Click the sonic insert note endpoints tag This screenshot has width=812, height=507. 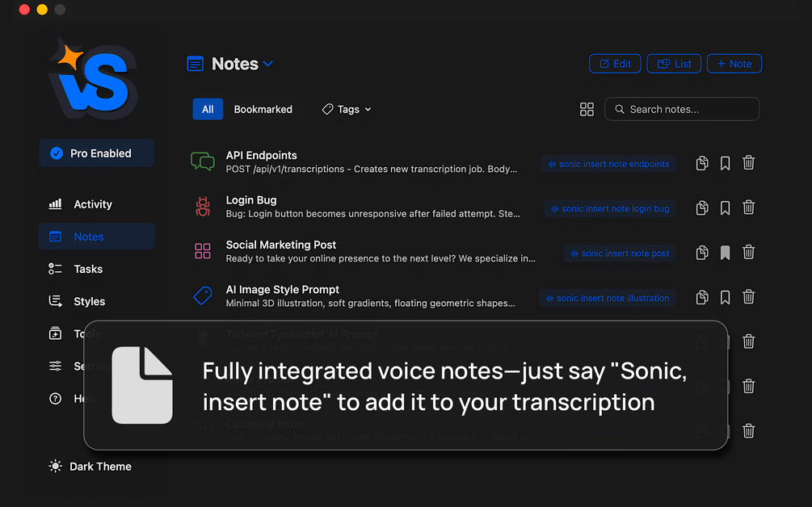[608, 164]
